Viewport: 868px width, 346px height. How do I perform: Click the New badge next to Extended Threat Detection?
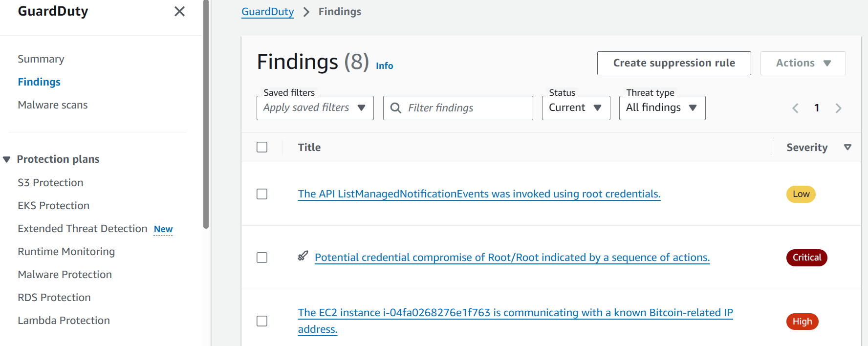[x=163, y=229]
